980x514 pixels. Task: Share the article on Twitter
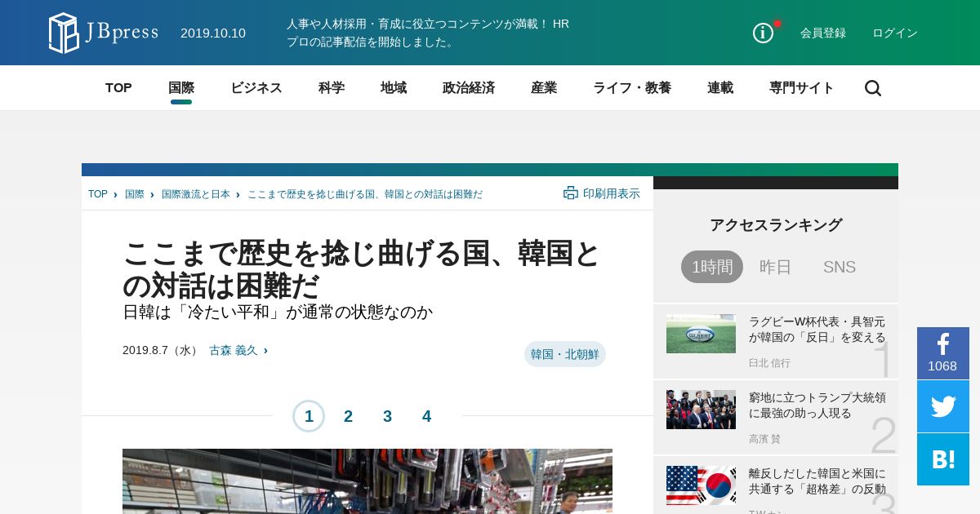pyautogui.click(x=943, y=406)
